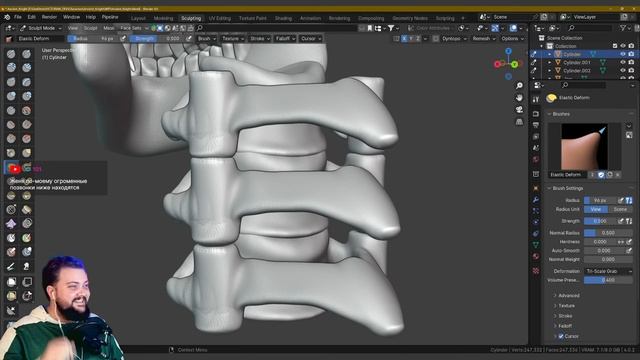640x360 pixels.
Task: Disable render camera for Cylinder
Action: click(631, 54)
